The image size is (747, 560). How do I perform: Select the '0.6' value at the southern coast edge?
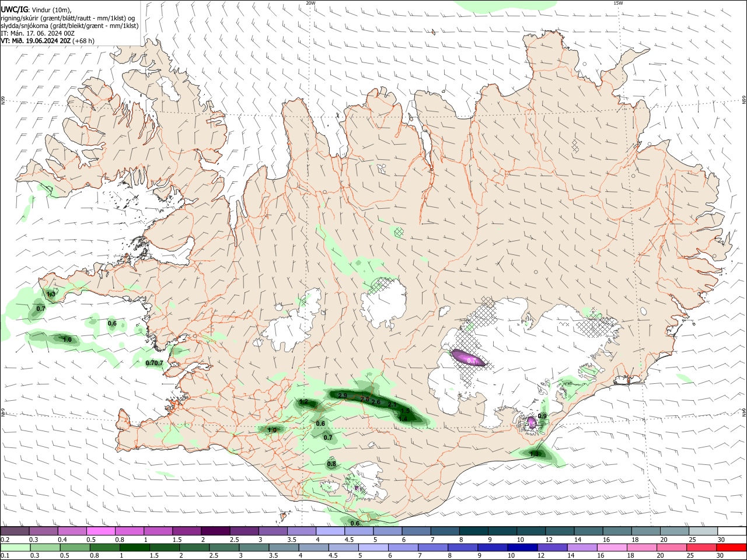tap(355, 523)
